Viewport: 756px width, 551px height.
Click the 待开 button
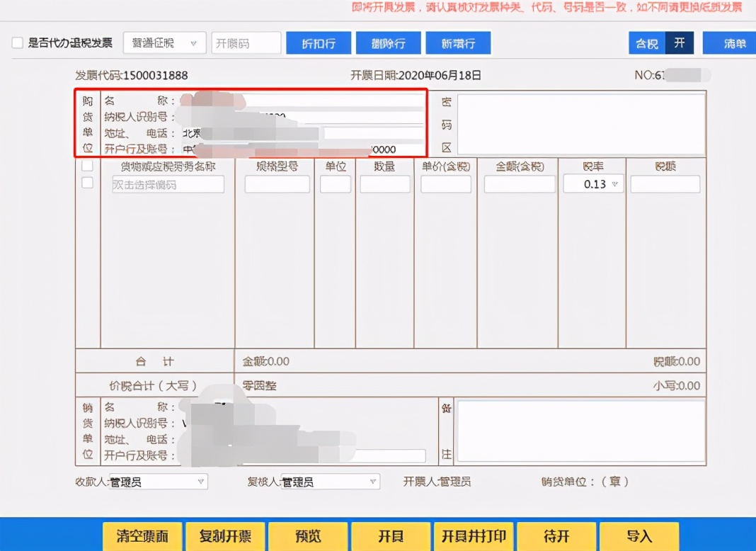click(x=556, y=536)
